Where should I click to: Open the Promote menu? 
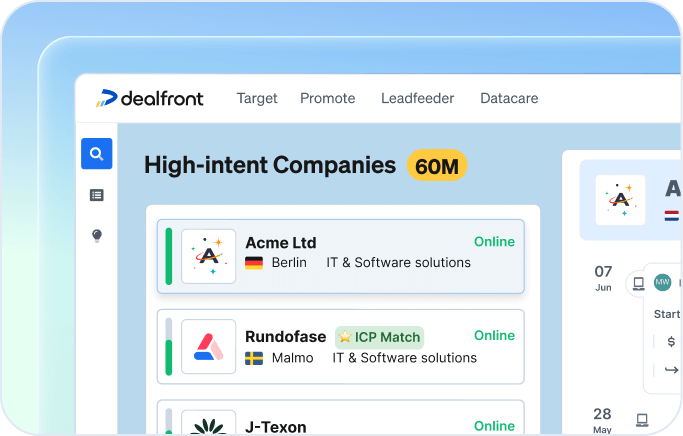tap(328, 98)
